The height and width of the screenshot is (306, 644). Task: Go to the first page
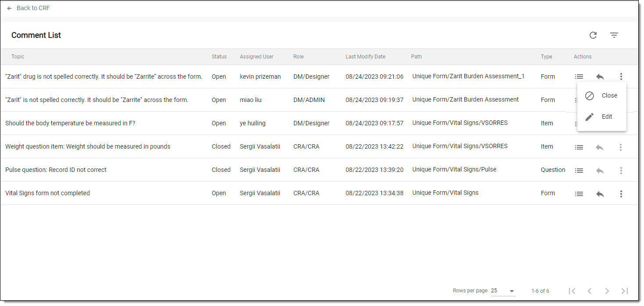[x=572, y=291]
